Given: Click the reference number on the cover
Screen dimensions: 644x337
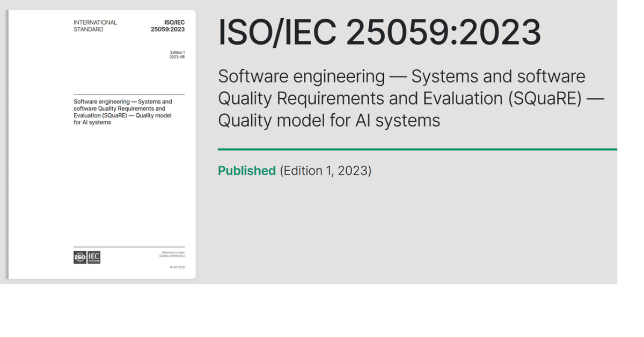Looking at the screenshot, I should click(172, 254).
